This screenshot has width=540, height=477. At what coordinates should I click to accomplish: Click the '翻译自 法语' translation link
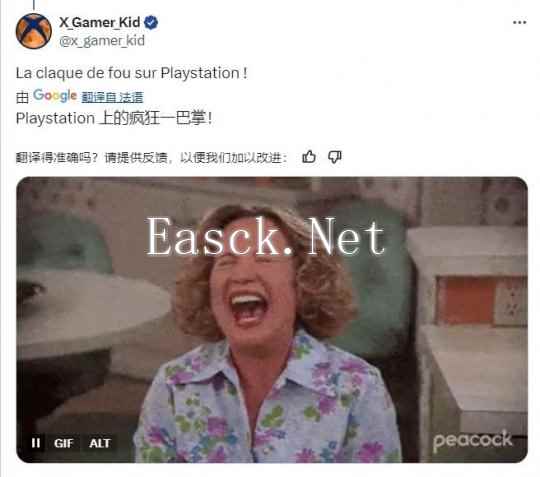(x=112, y=97)
